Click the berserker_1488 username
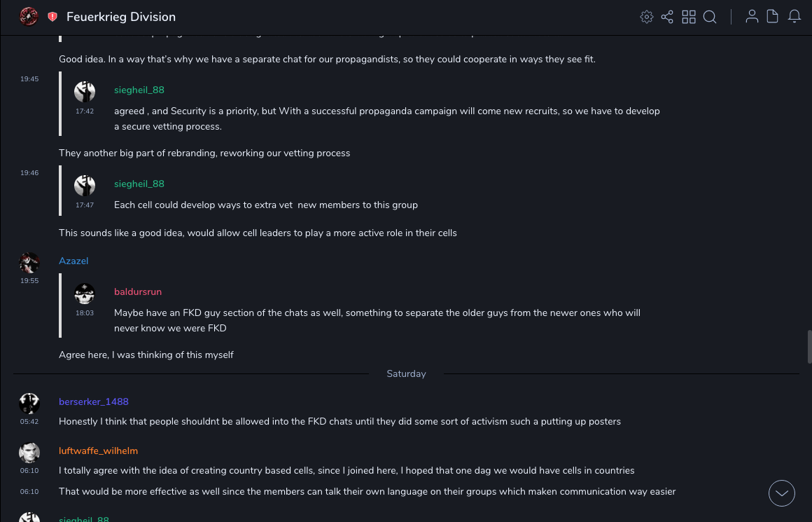The width and height of the screenshot is (812, 522). pos(94,401)
